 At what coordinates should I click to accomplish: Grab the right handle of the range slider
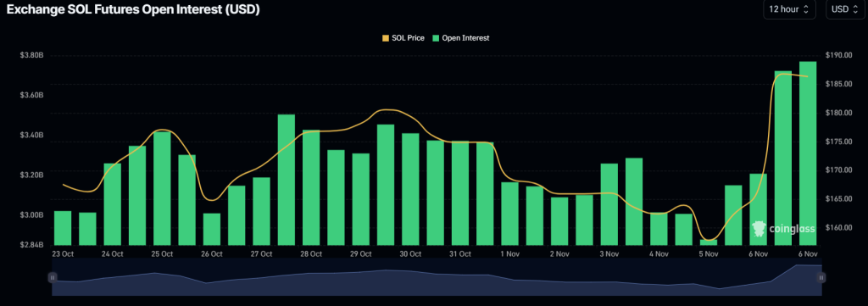coord(821,277)
